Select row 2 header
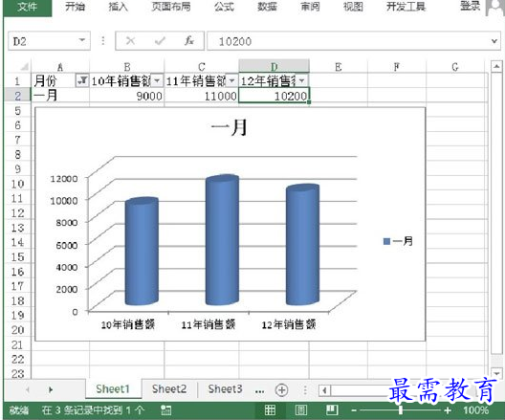Image resolution: width=505 pixels, height=420 pixels. (18, 96)
